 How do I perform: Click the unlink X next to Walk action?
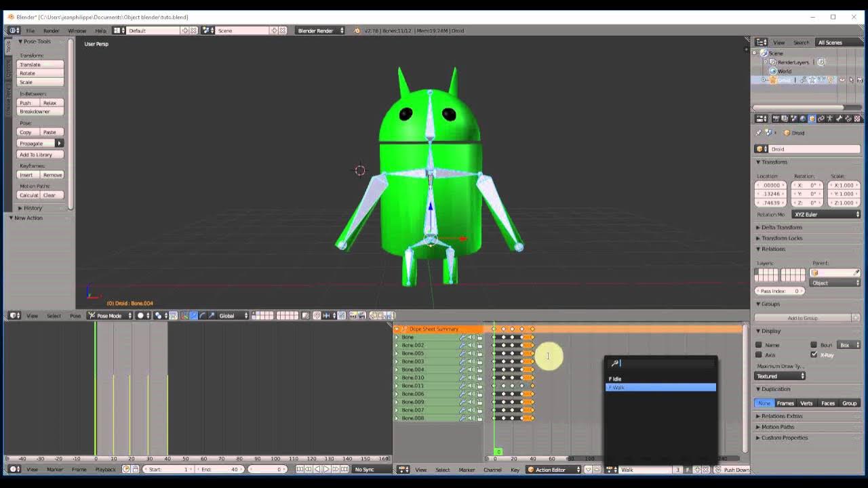click(x=706, y=469)
